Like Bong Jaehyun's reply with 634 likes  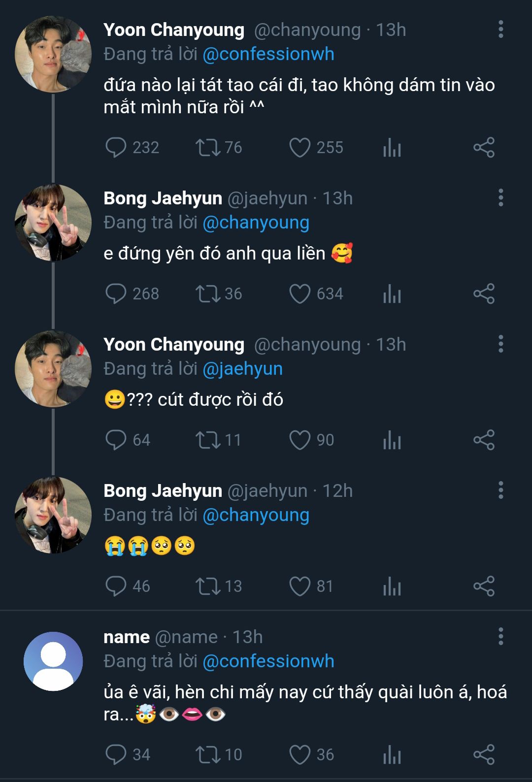[299, 294]
